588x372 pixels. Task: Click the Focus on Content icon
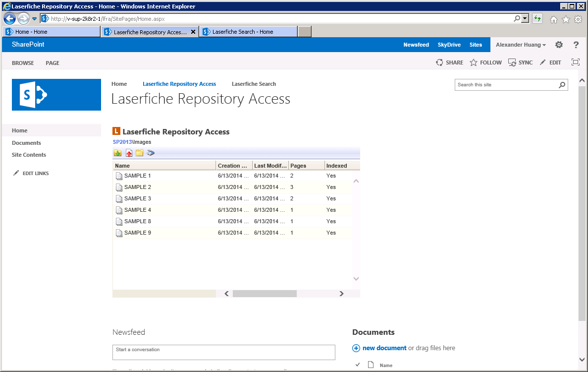point(575,62)
